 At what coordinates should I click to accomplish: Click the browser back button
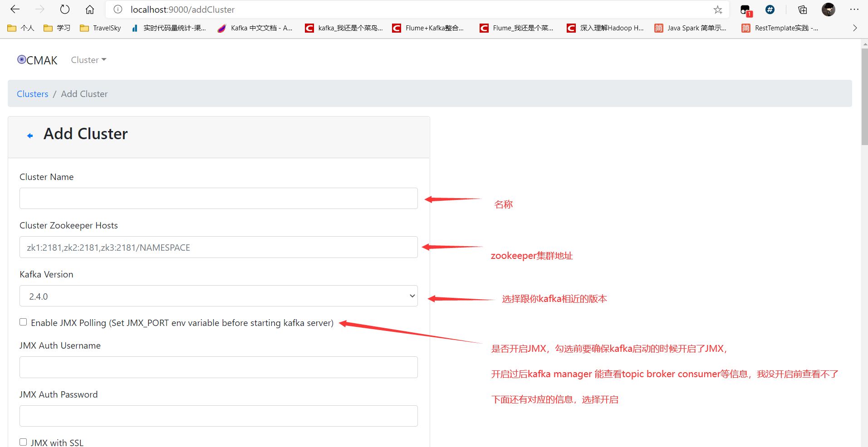(x=15, y=10)
